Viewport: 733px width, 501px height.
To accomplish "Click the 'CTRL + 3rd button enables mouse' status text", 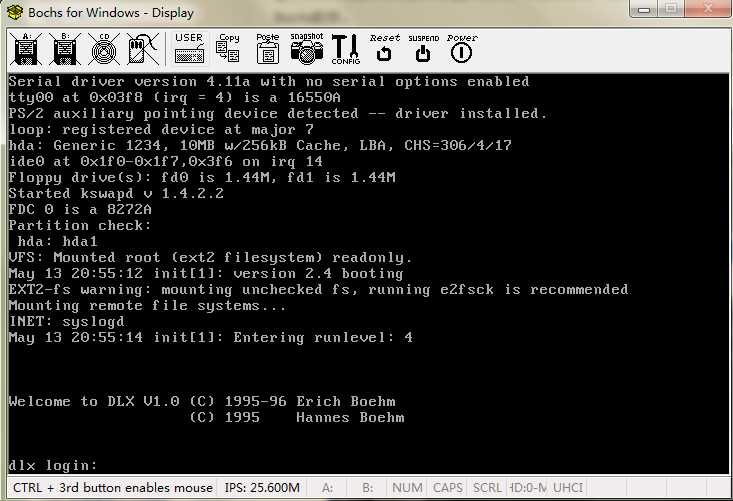I will coord(113,488).
